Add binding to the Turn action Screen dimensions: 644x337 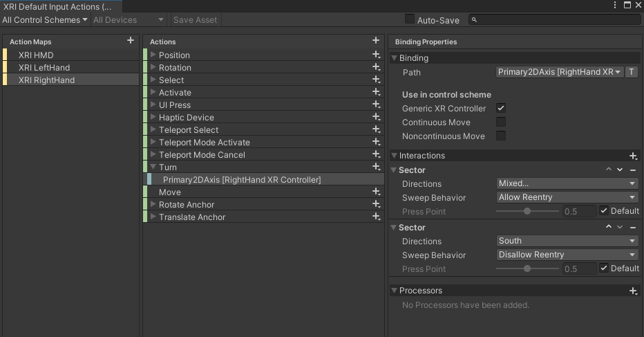pyautogui.click(x=376, y=167)
